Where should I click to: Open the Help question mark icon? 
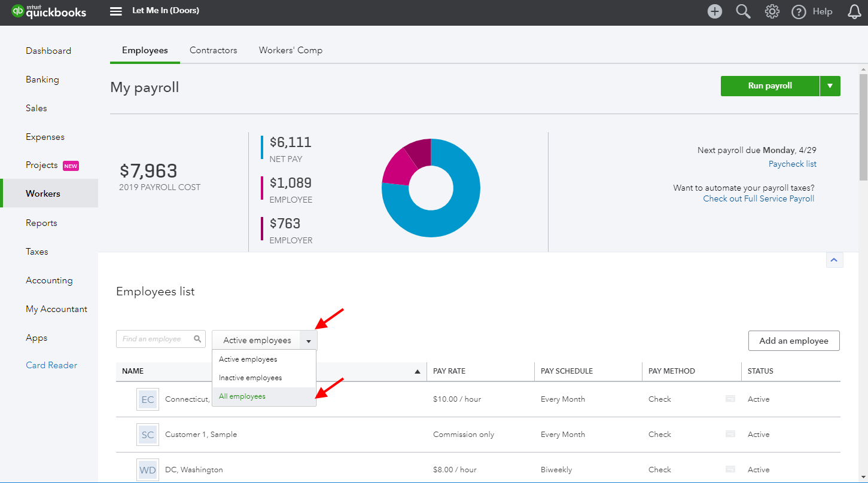[x=799, y=11]
